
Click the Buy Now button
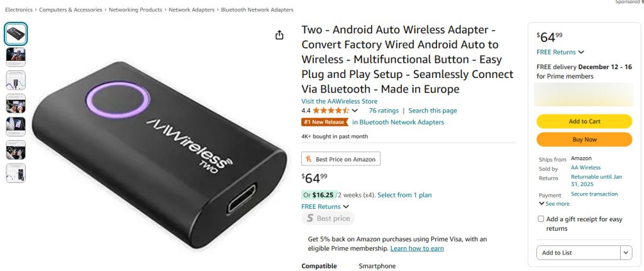tap(584, 139)
